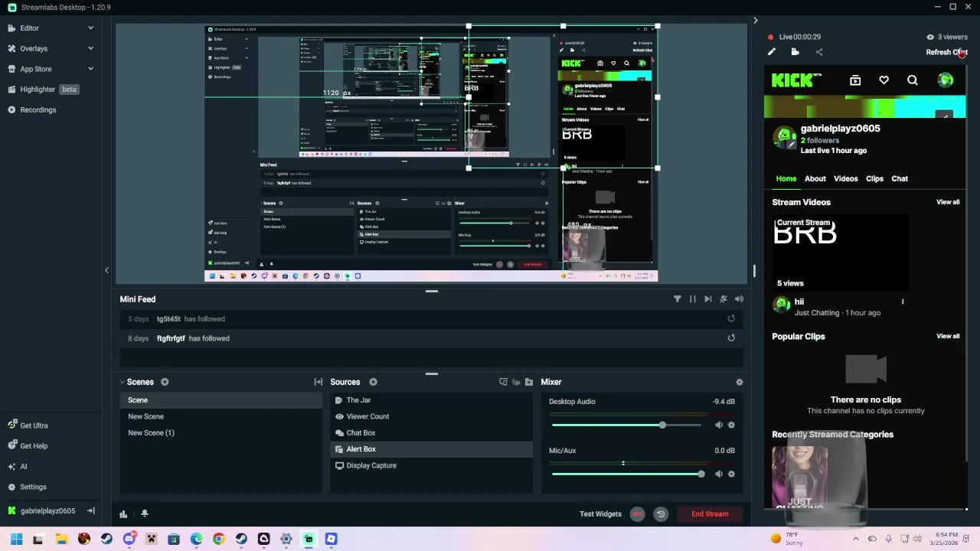Expand the App Store chevron

point(90,69)
